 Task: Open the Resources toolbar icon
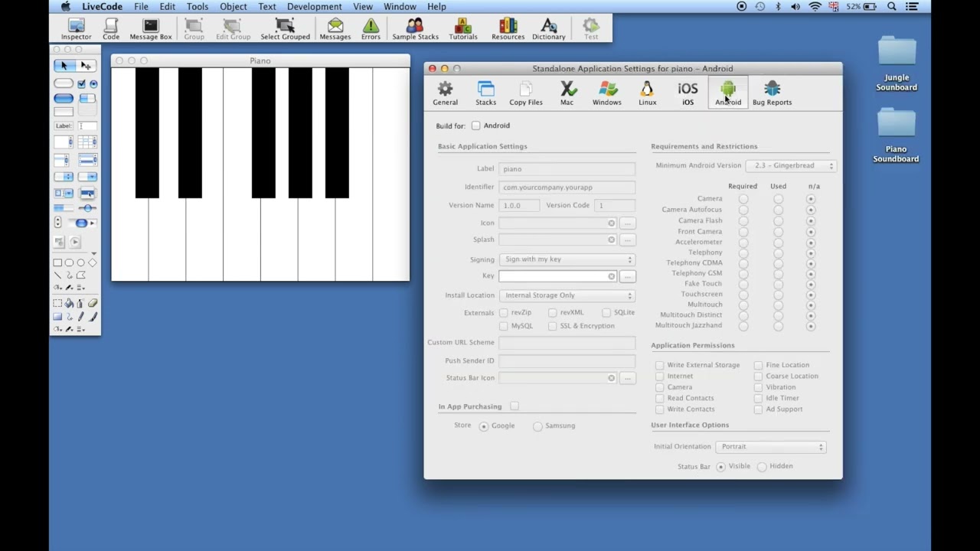point(508,30)
